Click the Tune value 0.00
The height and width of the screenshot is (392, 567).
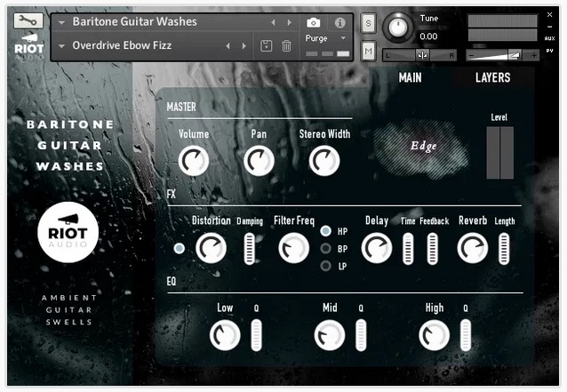(428, 36)
